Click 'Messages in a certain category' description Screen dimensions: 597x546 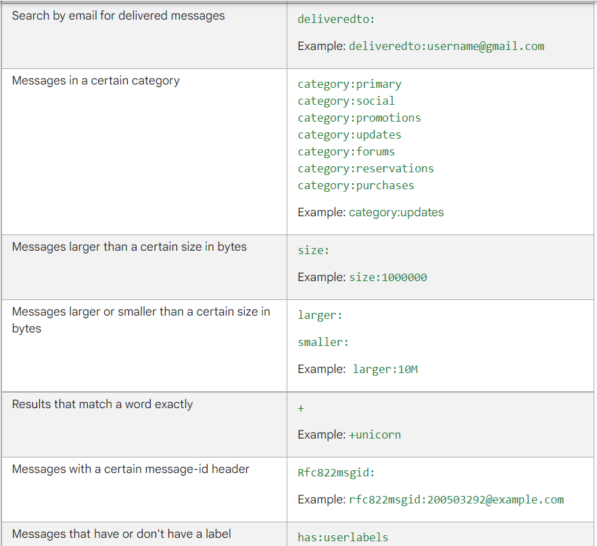pyautogui.click(x=96, y=81)
